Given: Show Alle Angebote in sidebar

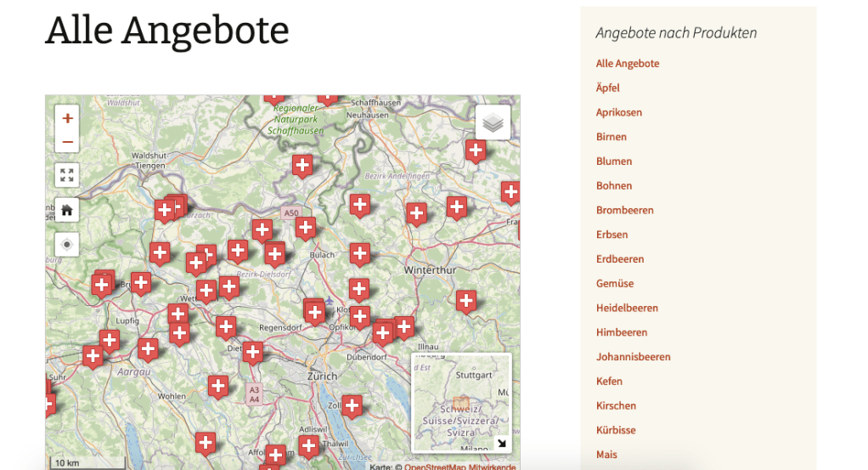Looking at the screenshot, I should [x=628, y=64].
